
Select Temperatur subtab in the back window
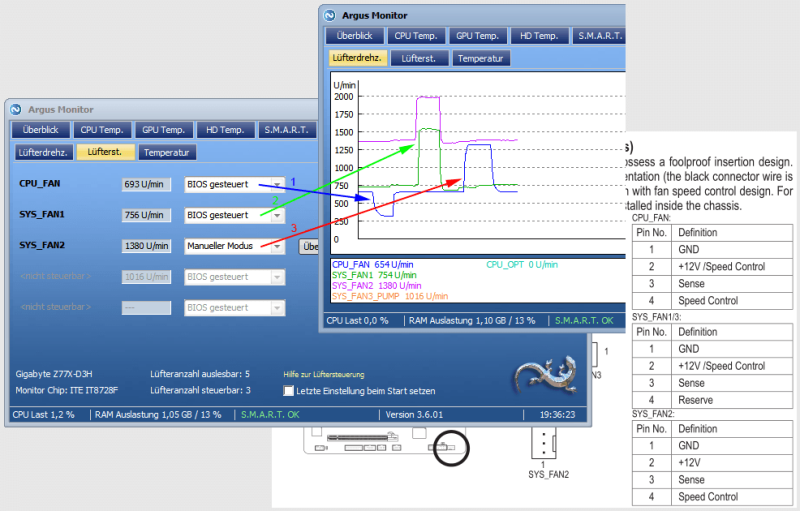(167, 152)
